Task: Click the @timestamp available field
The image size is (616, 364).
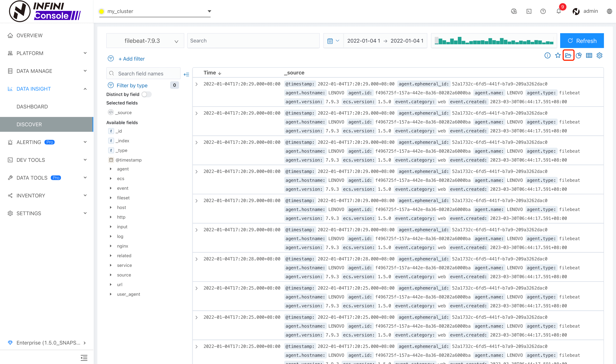Action: tap(128, 160)
